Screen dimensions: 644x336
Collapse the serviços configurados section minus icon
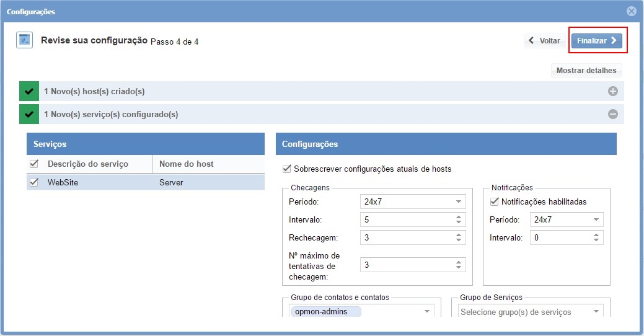click(612, 114)
